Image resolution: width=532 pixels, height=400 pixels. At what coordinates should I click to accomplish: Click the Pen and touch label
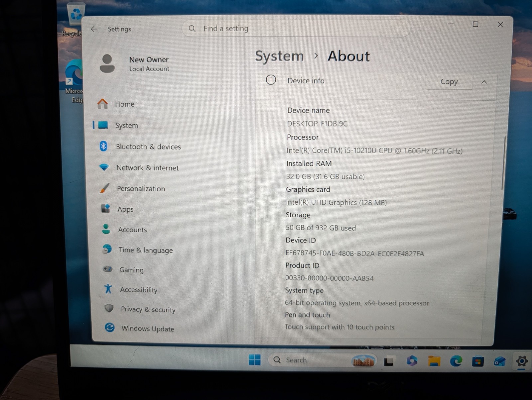click(x=307, y=315)
